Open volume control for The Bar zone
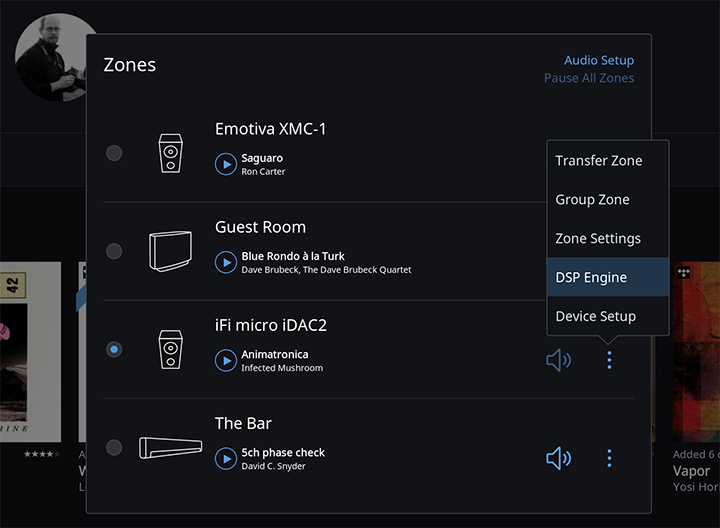The height and width of the screenshot is (528, 720). (x=558, y=458)
